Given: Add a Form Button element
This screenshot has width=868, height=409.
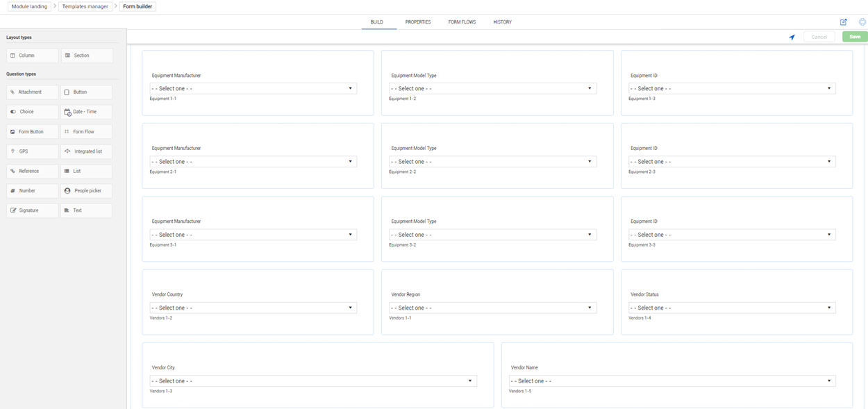Looking at the screenshot, I should pos(32,131).
